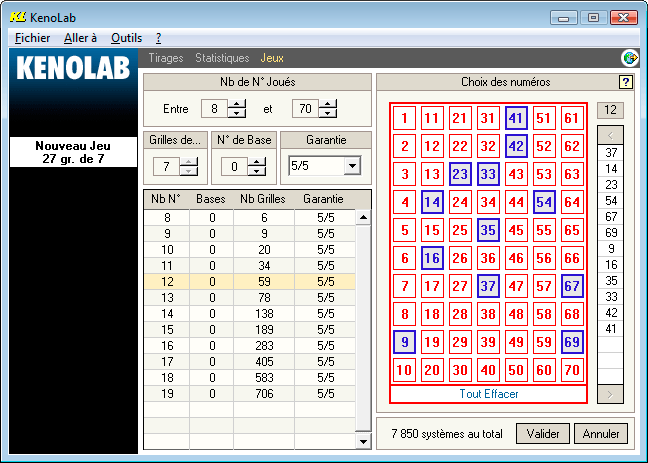Deselect number 69 in the grid
The height and width of the screenshot is (463, 648).
[x=572, y=342]
